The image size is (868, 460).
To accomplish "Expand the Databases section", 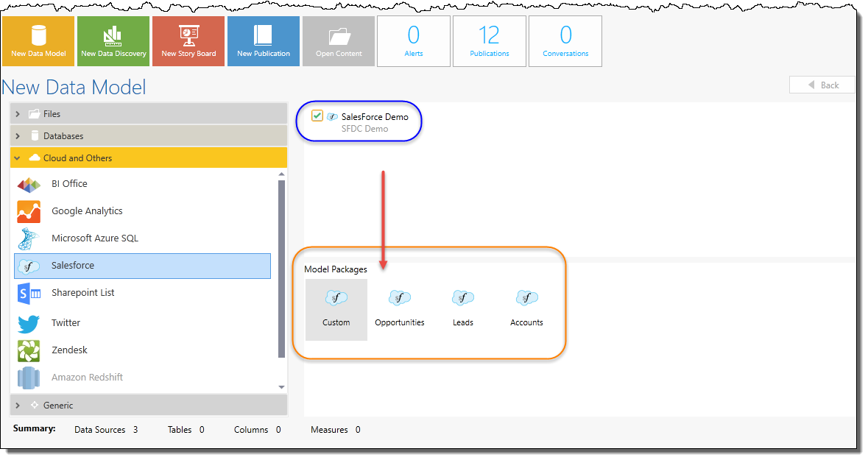I will point(149,135).
